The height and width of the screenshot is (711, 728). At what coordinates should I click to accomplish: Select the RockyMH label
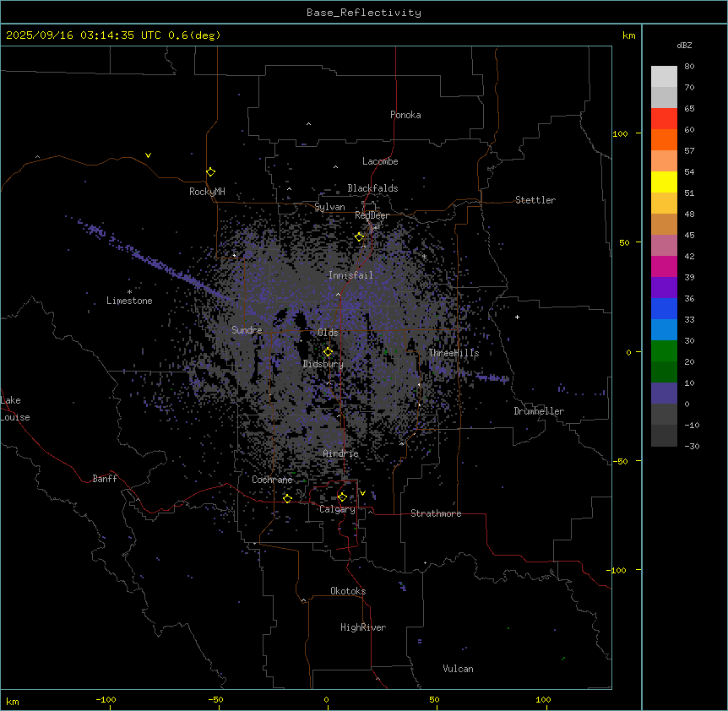coord(207,192)
